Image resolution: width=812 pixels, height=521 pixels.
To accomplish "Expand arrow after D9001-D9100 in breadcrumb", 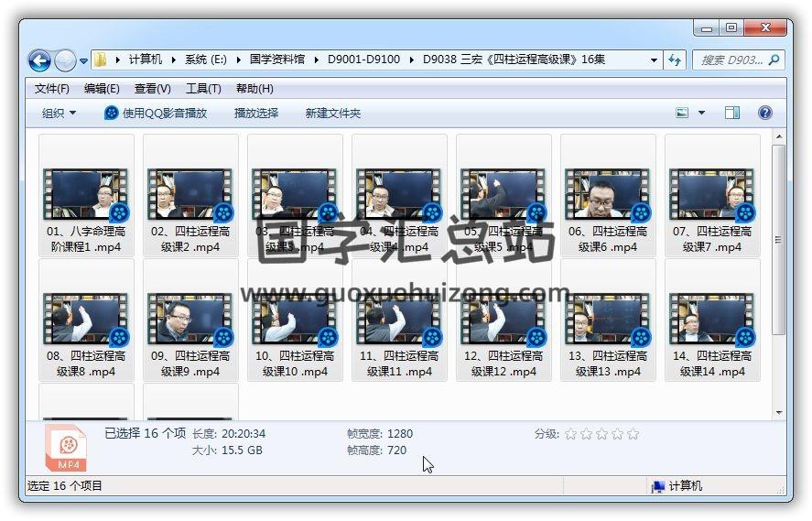I will coord(411,60).
